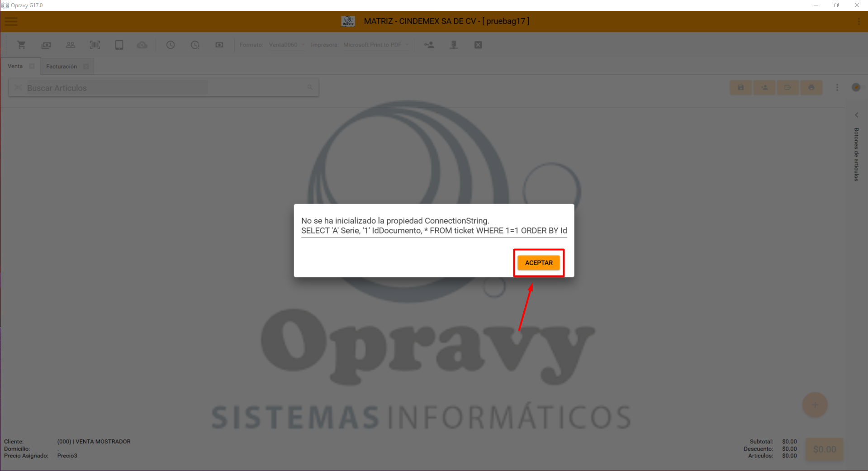Open the hamburger menu in the header
The height and width of the screenshot is (471, 868).
pyautogui.click(x=11, y=21)
